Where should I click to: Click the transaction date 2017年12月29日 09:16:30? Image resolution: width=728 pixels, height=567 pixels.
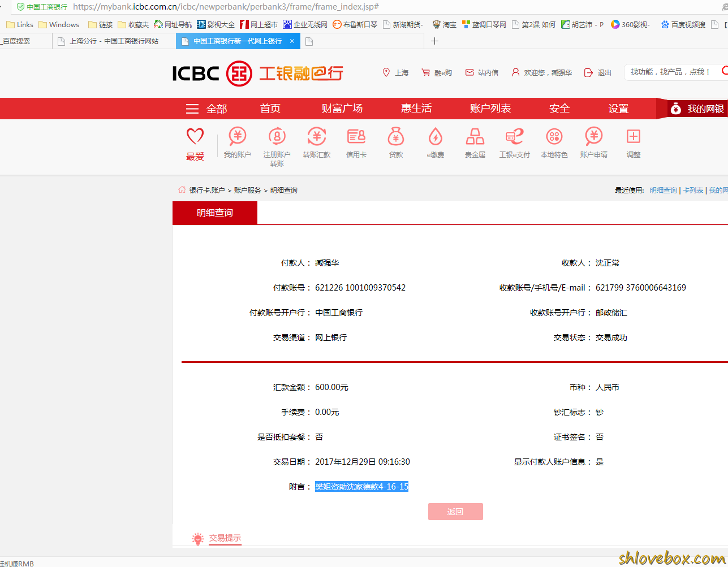pos(363,462)
